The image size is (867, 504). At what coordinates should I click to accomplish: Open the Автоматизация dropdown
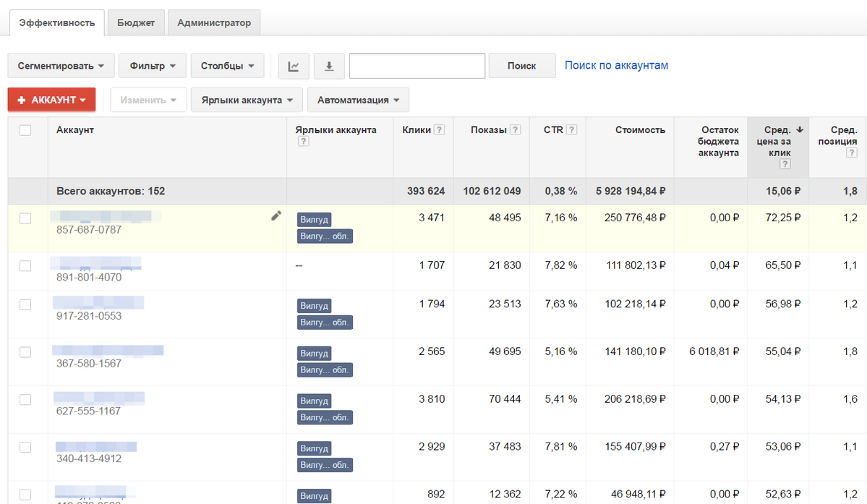[358, 100]
